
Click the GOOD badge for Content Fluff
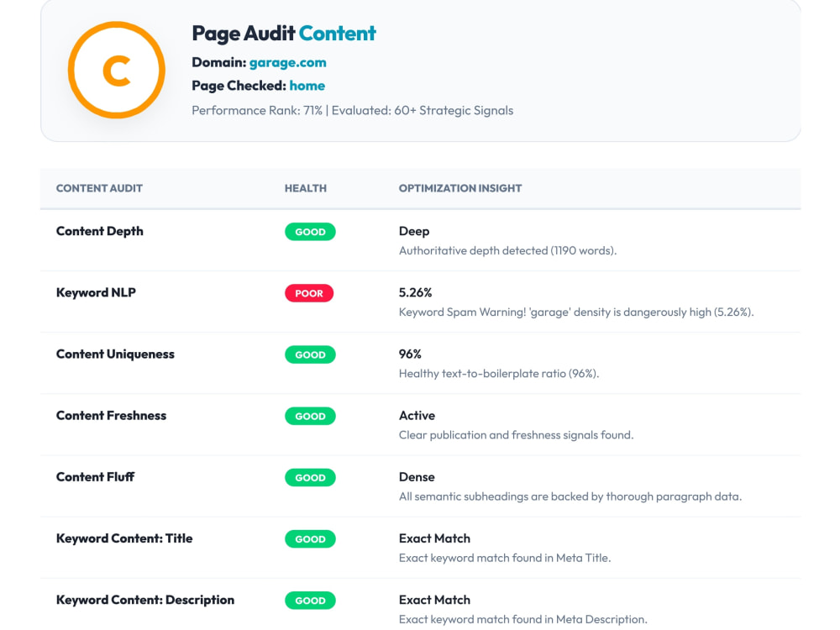[x=310, y=477]
